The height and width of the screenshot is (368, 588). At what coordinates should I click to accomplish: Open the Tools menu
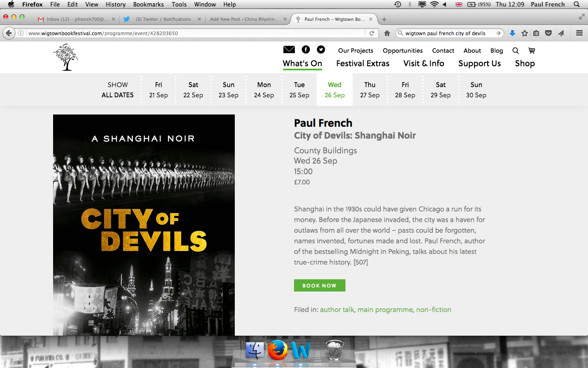[x=179, y=4]
